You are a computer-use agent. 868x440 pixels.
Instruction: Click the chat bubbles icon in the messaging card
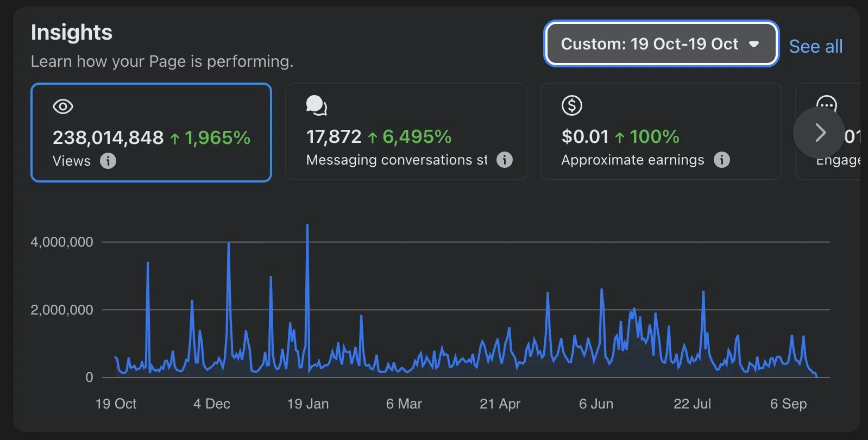[317, 105]
